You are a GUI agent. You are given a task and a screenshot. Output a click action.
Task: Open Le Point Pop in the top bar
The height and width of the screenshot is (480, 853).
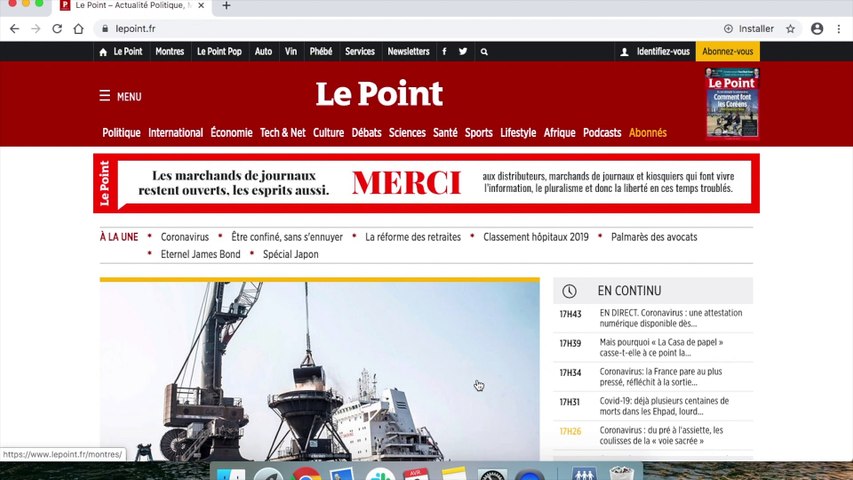coord(219,52)
